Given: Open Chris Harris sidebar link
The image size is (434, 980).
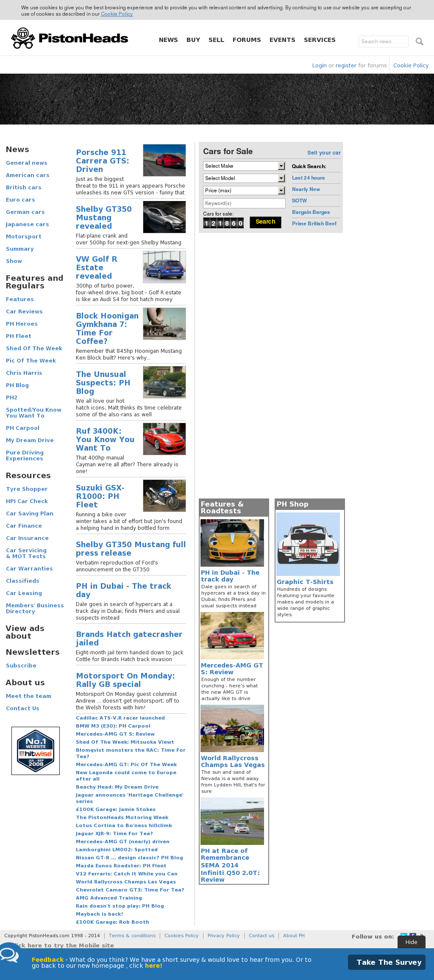Looking at the screenshot, I should click(24, 373).
